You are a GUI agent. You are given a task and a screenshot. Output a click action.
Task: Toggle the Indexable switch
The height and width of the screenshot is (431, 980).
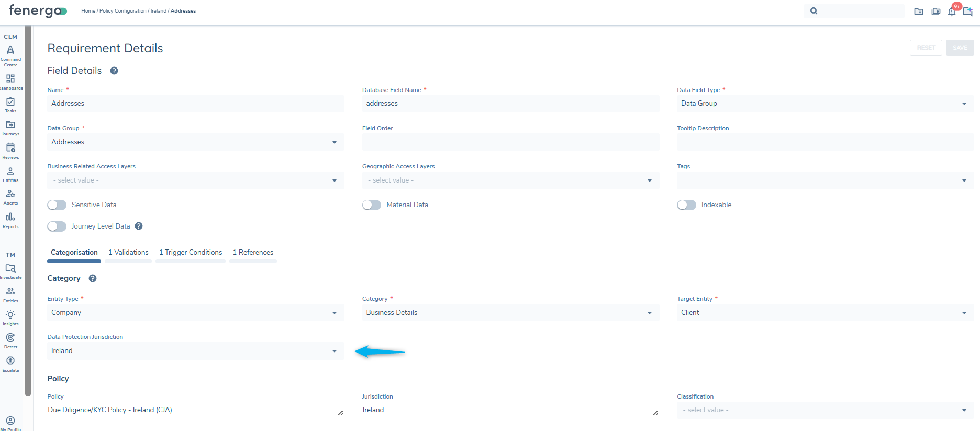pos(686,205)
